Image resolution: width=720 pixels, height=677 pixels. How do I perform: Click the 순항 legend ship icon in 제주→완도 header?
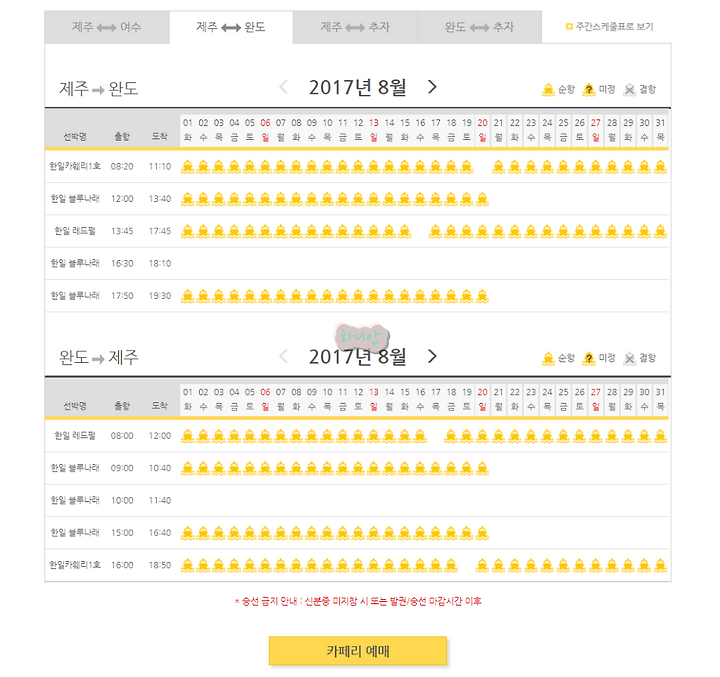(548, 90)
